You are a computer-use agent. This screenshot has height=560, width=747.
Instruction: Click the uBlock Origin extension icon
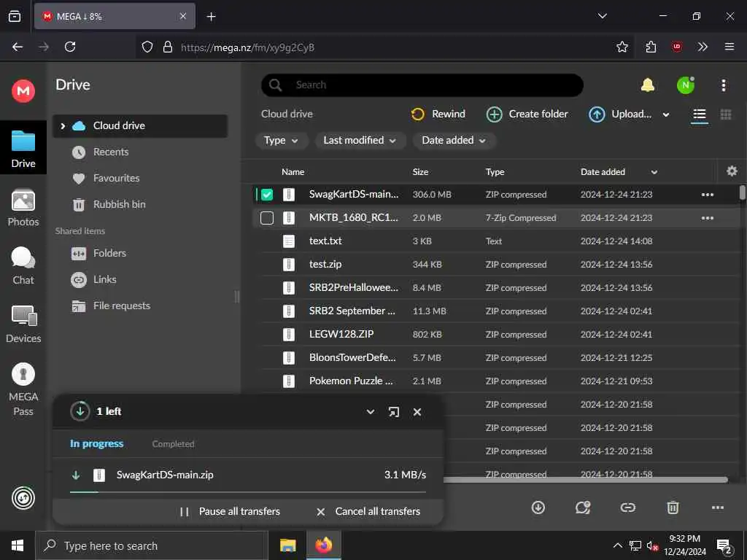(677, 47)
